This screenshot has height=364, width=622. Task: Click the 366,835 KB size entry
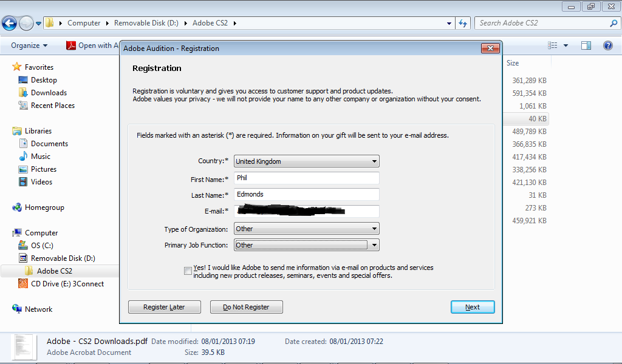click(x=529, y=144)
